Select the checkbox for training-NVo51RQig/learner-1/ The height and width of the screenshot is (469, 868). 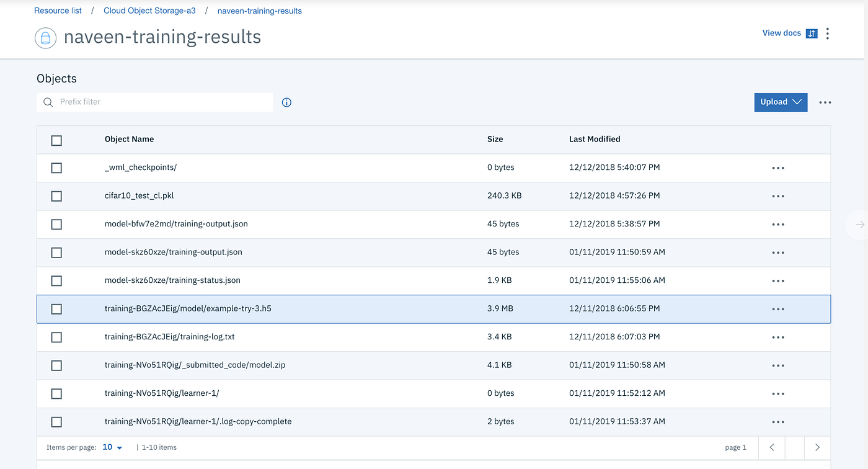[56, 393]
